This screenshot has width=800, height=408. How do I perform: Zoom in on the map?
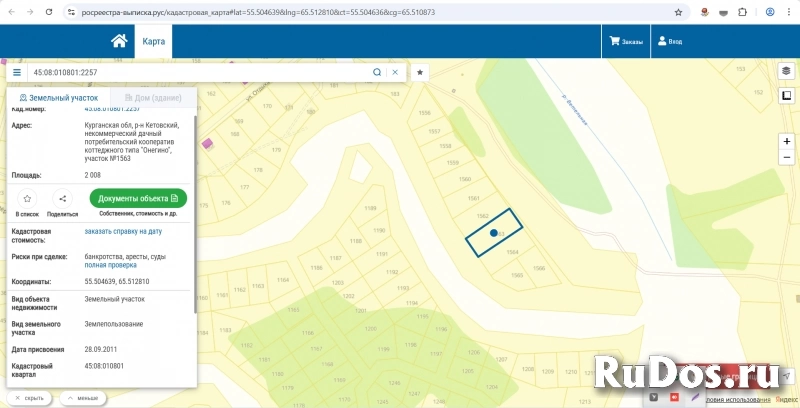point(786,141)
